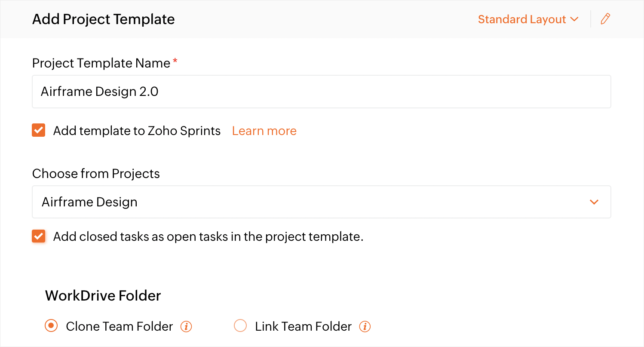This screenshot has width=644, height=347.
Task: Click the 'Project Template Name' field label
Action: tap(101, 63)
